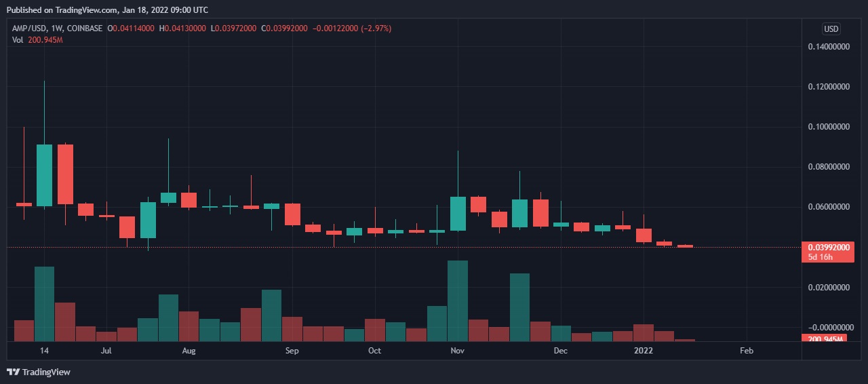Screen dimensions: 868x384
Task: Click the 0.06000000 price axis label
Action: tap(828, 207)
